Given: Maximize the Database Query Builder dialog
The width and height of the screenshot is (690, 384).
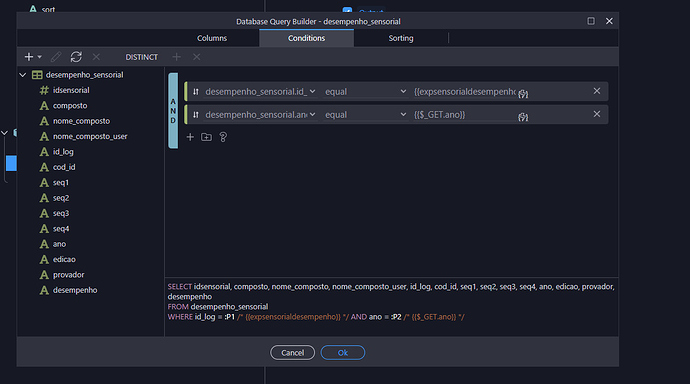Looking at the screenshot, I should (x=591, y=21).
